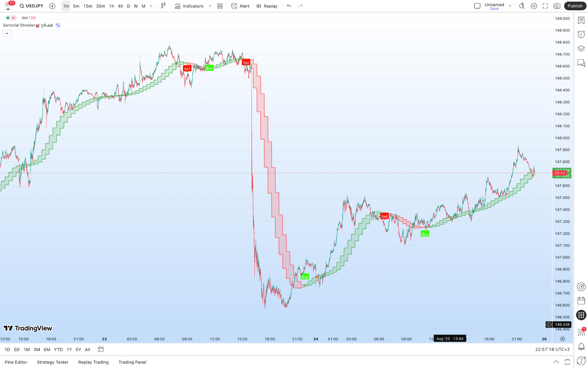Set the chart range to YTD
Image resolution: width=588 pixels, height=368 pixels.
tap(58, 350)
